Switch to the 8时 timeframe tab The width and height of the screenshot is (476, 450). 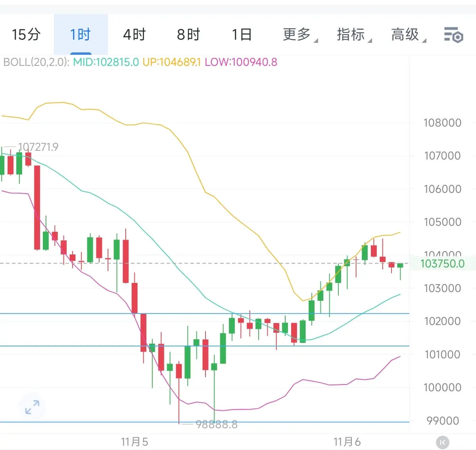coord(188,35)
